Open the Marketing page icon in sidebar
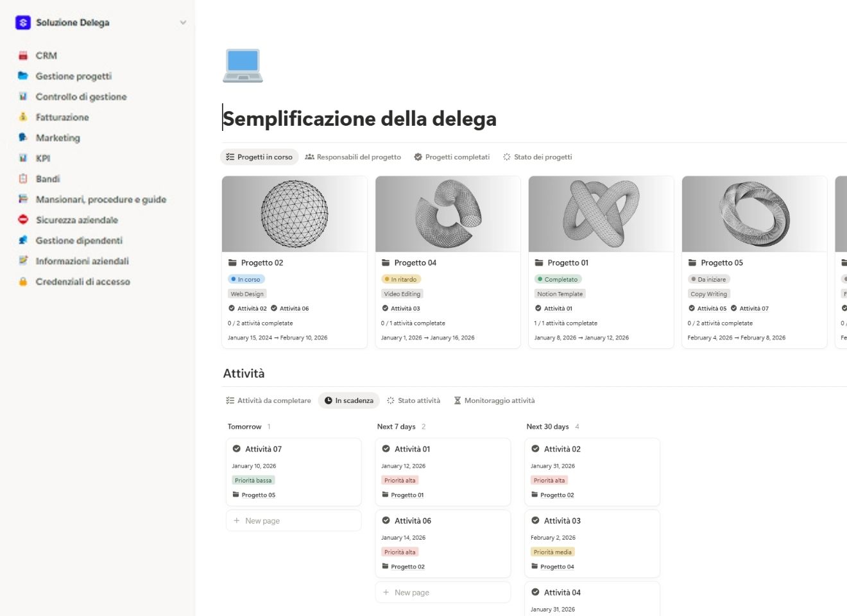Screen dimensions: 847x616 [23, 137]
